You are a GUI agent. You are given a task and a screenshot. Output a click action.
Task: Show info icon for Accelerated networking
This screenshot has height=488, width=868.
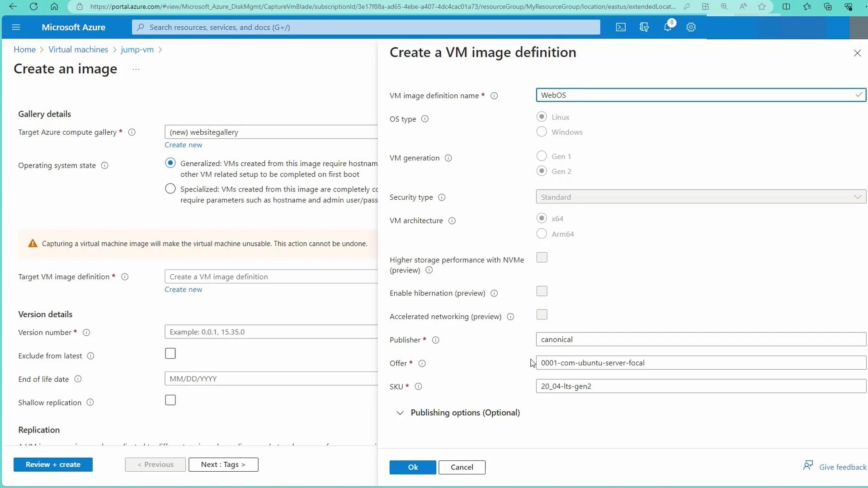510,317
